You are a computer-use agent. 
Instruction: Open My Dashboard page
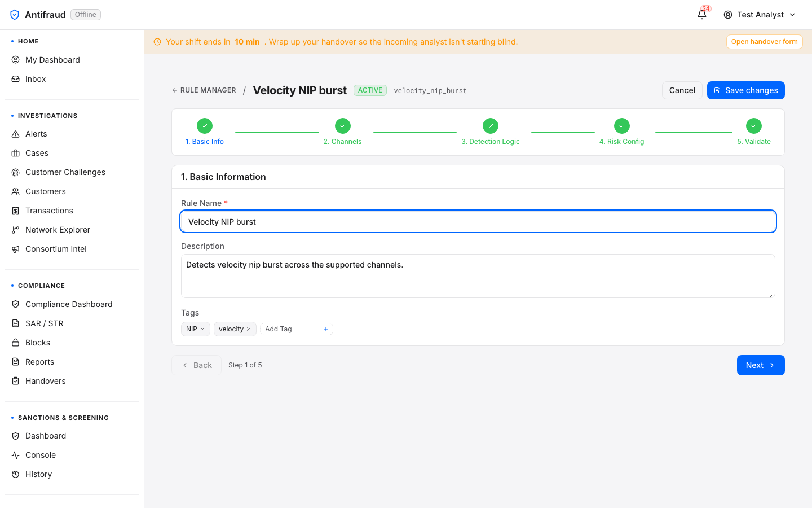[x=72, y=60]
